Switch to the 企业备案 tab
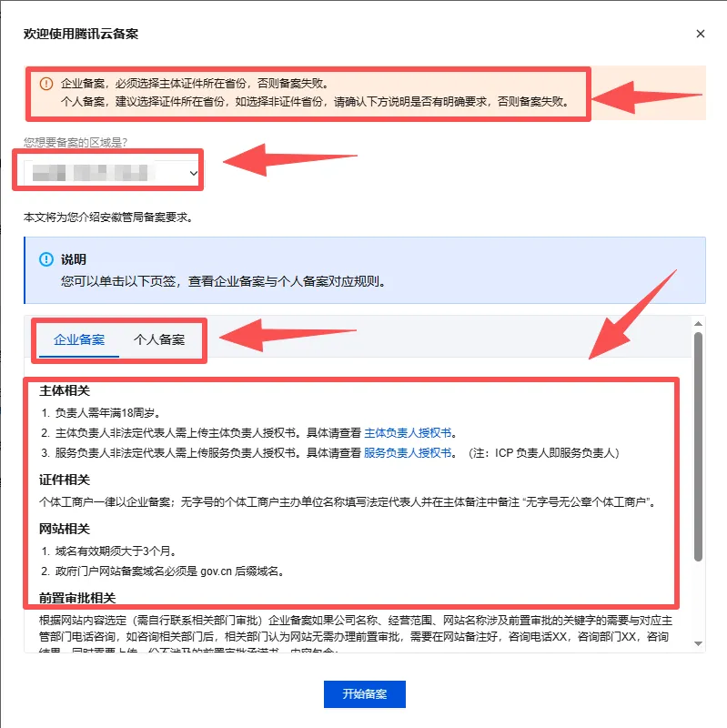The image size is (727, 728). click(x=79, y=339)
